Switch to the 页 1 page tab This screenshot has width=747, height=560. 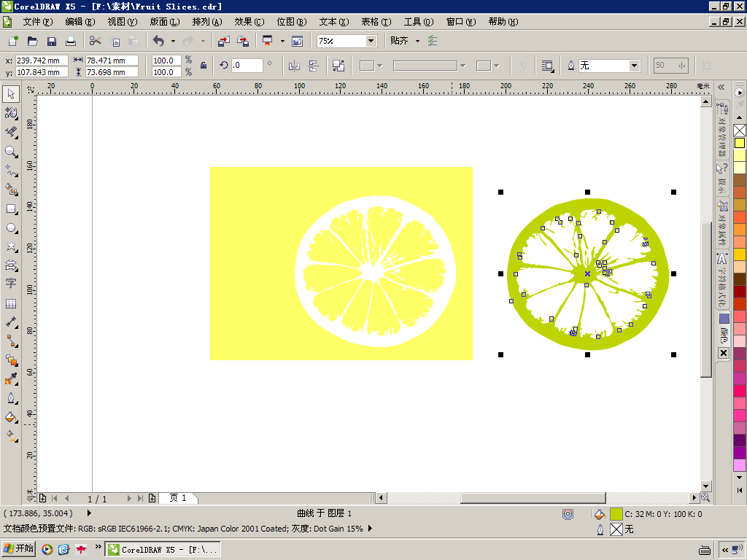[178, 498]
